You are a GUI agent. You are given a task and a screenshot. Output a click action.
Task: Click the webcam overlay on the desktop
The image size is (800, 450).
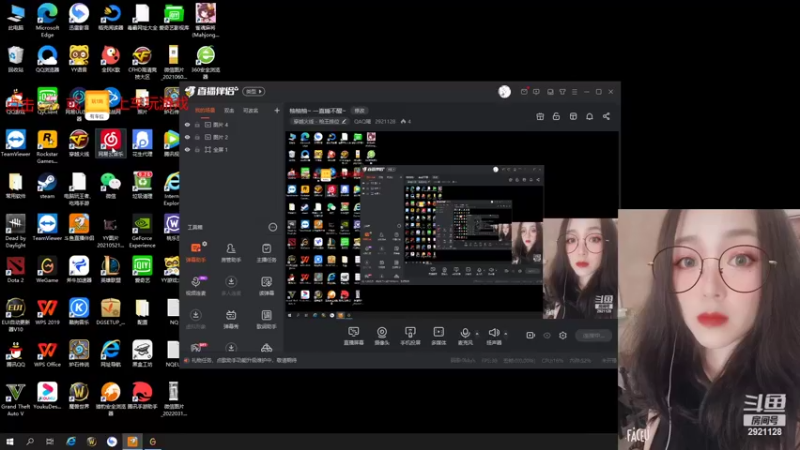click(x=709, y=330)
